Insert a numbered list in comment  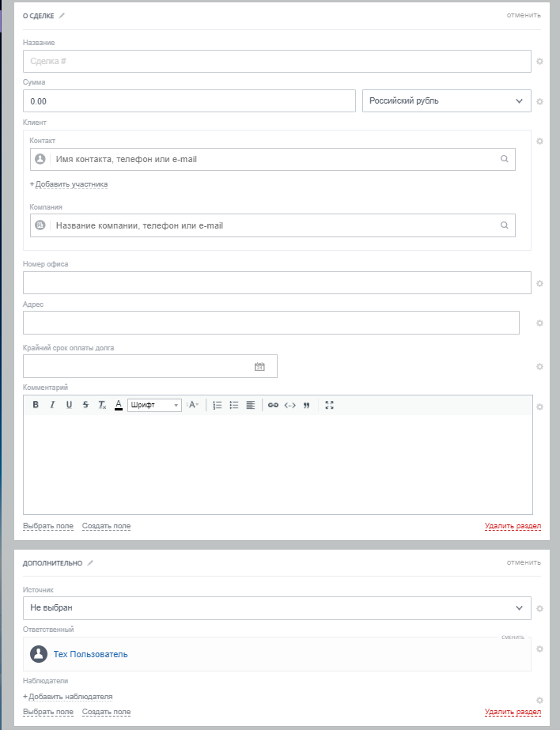(218, 405)
